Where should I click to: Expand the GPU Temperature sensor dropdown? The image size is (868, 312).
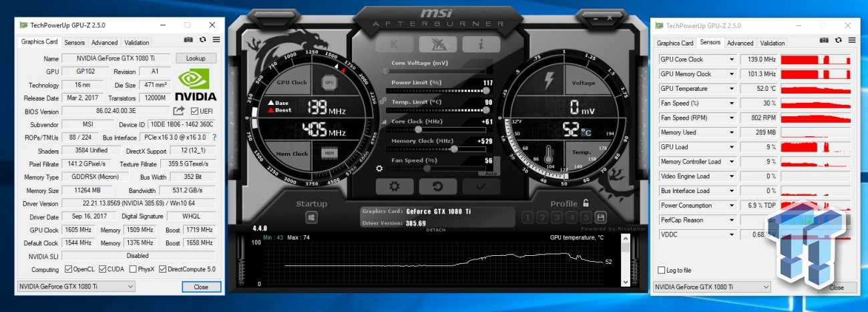pos(732,89)
